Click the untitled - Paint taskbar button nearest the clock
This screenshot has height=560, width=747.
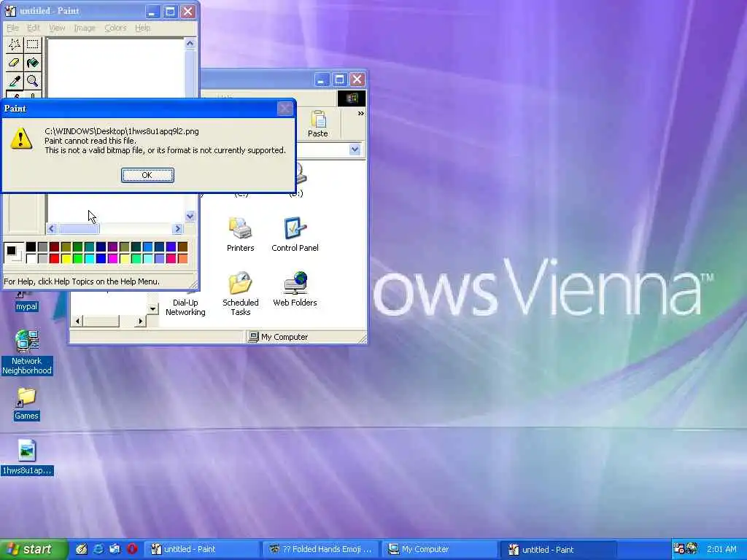[558, 549]
